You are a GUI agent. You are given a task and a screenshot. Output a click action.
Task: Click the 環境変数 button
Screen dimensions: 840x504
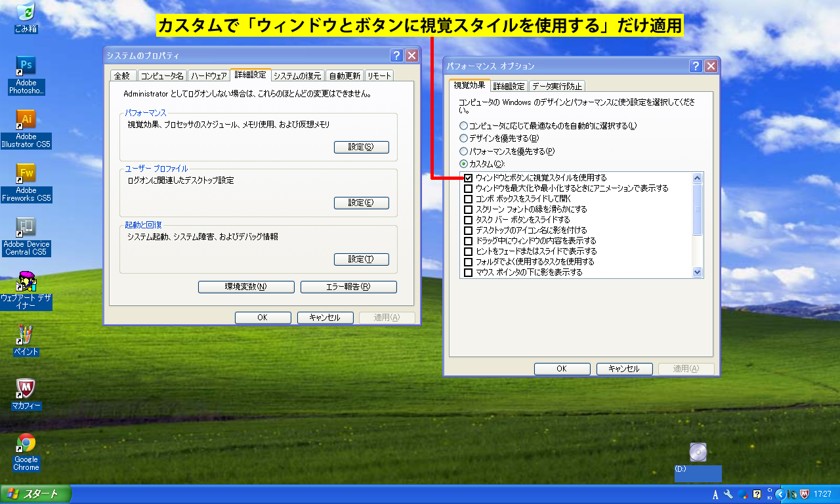pos(246,287)
